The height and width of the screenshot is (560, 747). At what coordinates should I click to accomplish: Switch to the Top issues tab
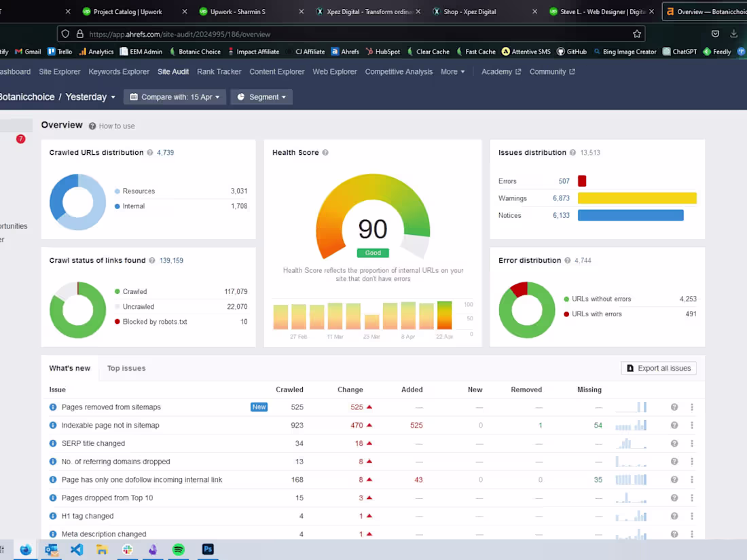coord(126,368)
